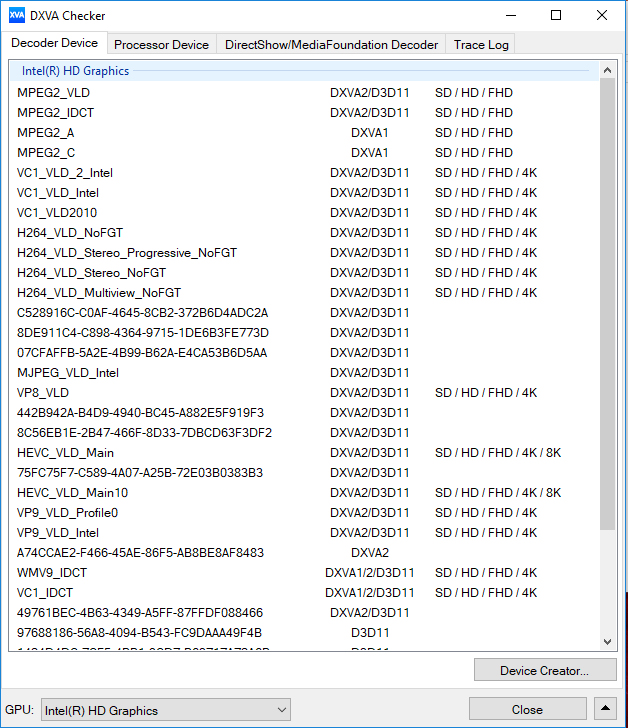Select the MPEG2_IDCT row
628x728 pixels.
304,113
